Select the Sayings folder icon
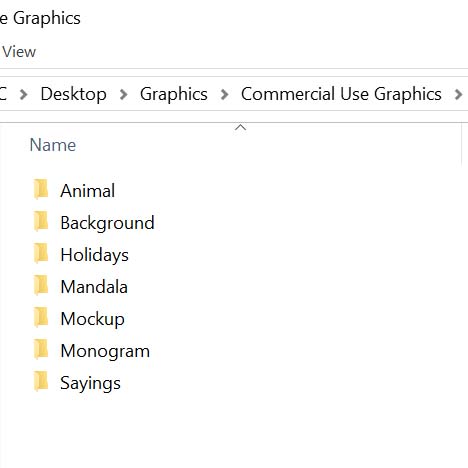The width and height of the screenshot is (468, 468). pos(41,381)
